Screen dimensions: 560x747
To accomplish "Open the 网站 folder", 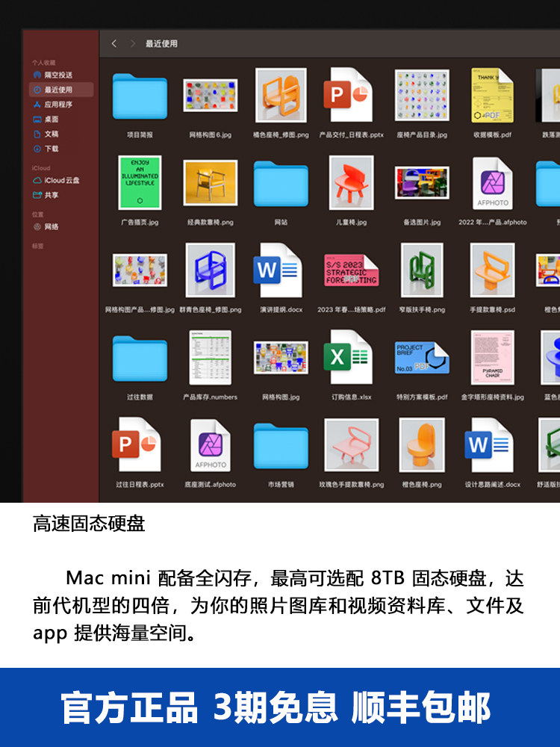I will coord(281,184).
